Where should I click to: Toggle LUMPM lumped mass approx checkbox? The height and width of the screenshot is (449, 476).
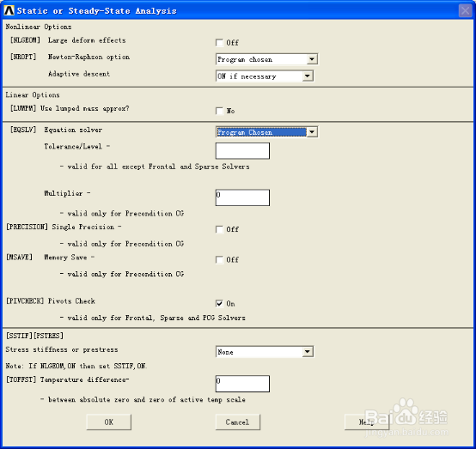pos(219,111)
